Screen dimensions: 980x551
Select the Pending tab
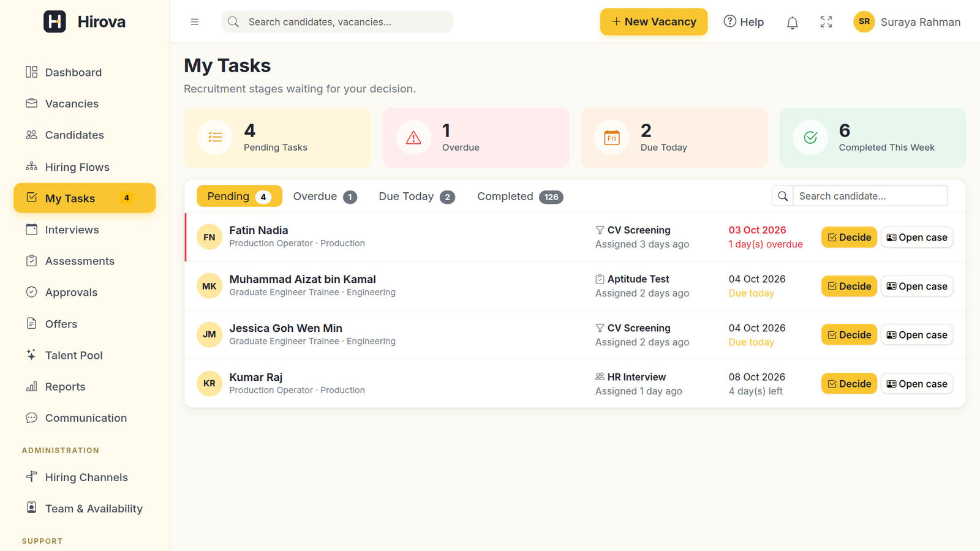click(x=239, y=196)
